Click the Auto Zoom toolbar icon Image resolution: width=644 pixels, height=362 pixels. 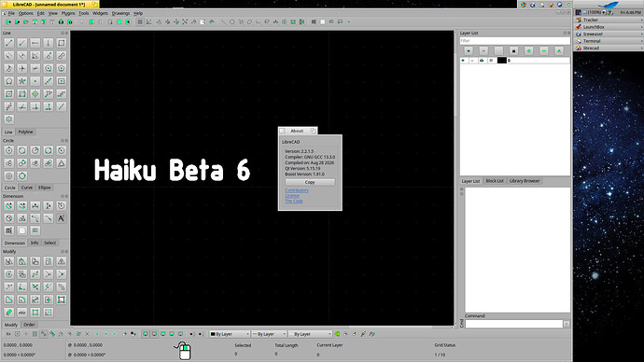tap(185, 21)
